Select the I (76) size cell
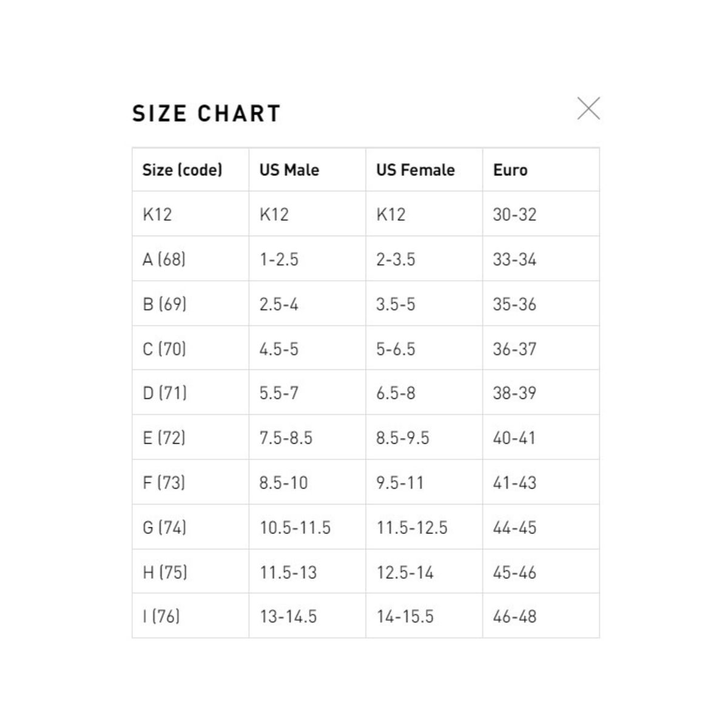The height and width of the screenshot is (728, 728). tap(161, 617)
